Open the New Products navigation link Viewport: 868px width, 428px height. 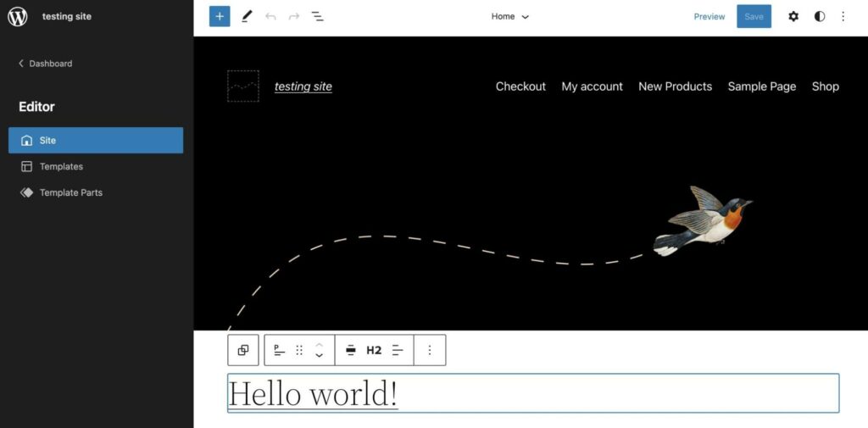click(x=675, y=86)
